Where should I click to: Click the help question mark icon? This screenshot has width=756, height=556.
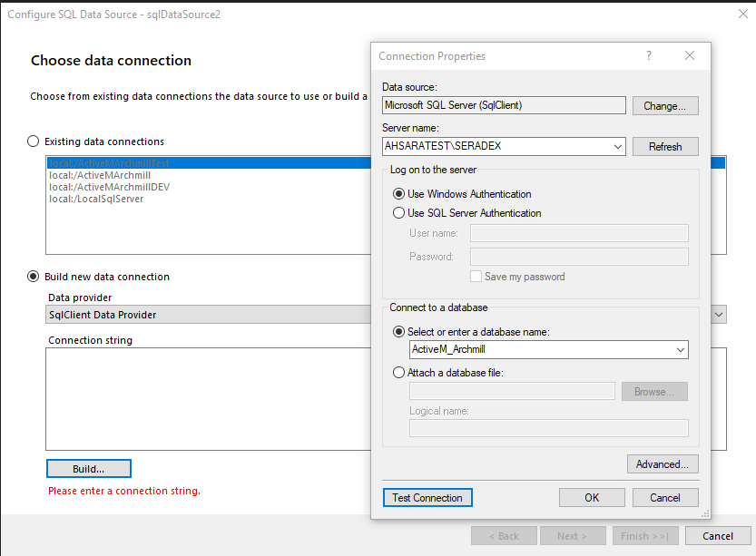pos(649,56)
